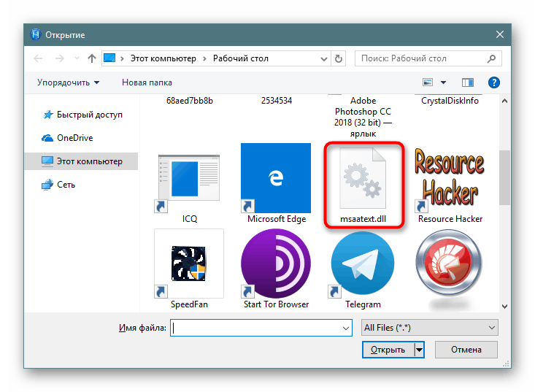Viewport: 535px width, 392px height.
Task: Click the scroll down arrow of the file list
Action: [504, 307]
